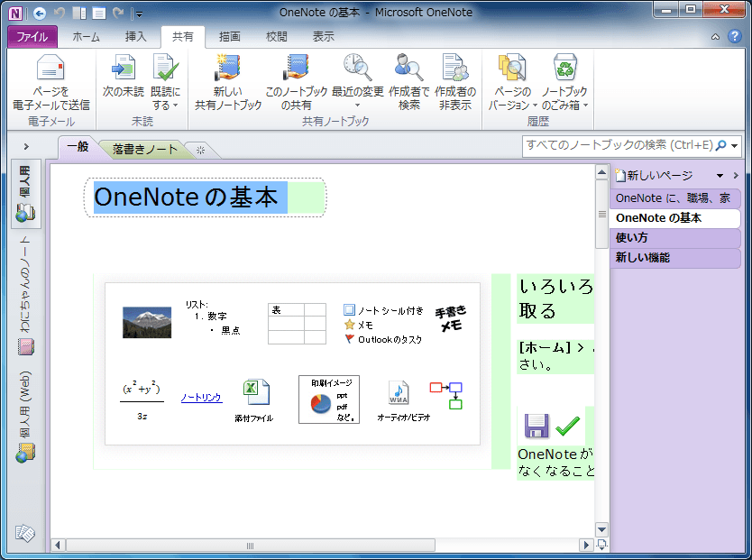Click the mountain photo thumbnail
The width and height of the screenshot is (752, 560).
pos(147,323)
